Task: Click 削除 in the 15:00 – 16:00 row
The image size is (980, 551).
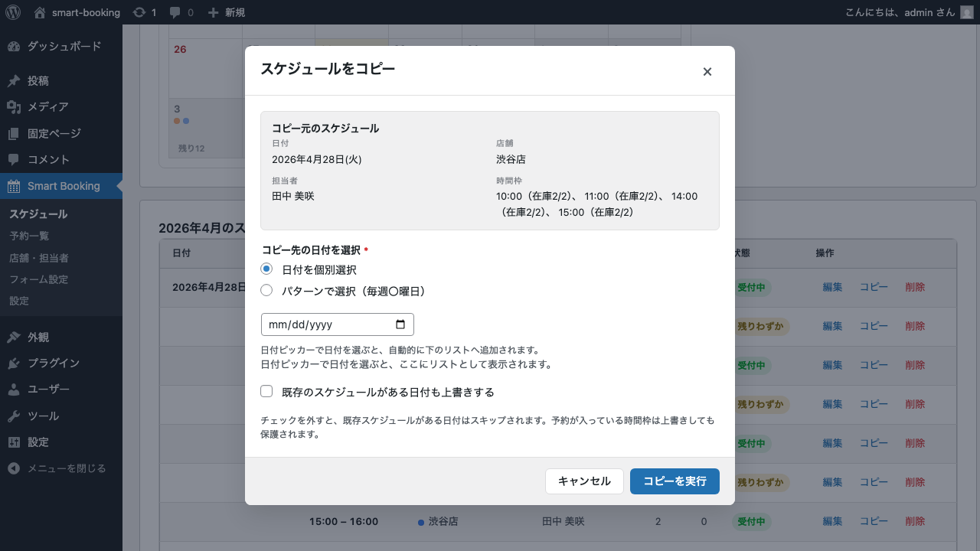Action: tap(915, 522)
